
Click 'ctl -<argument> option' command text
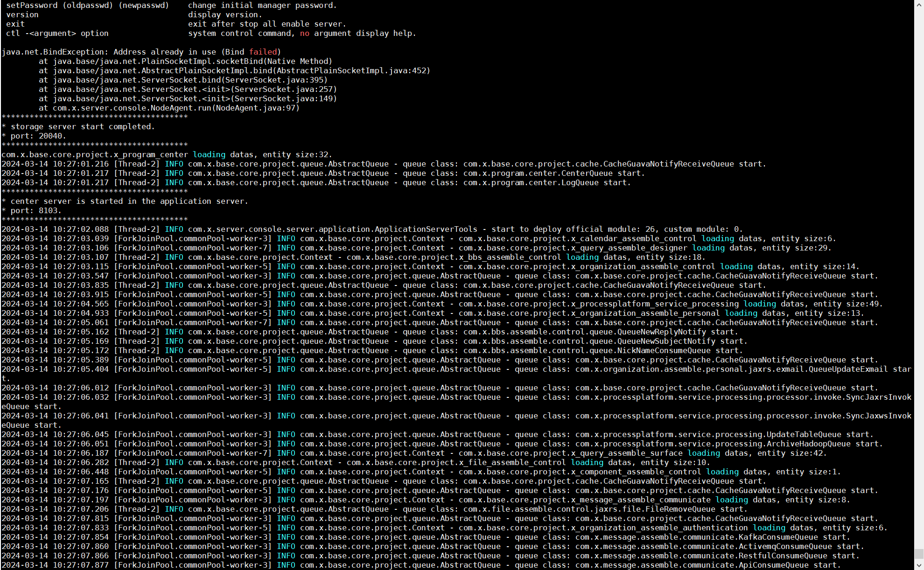[57, 33]
